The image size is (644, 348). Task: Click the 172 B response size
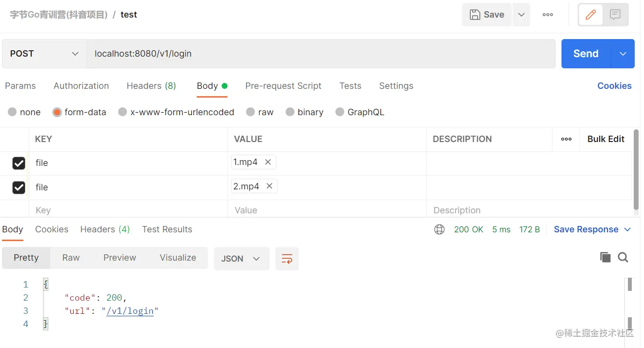(x=529, y=229)
